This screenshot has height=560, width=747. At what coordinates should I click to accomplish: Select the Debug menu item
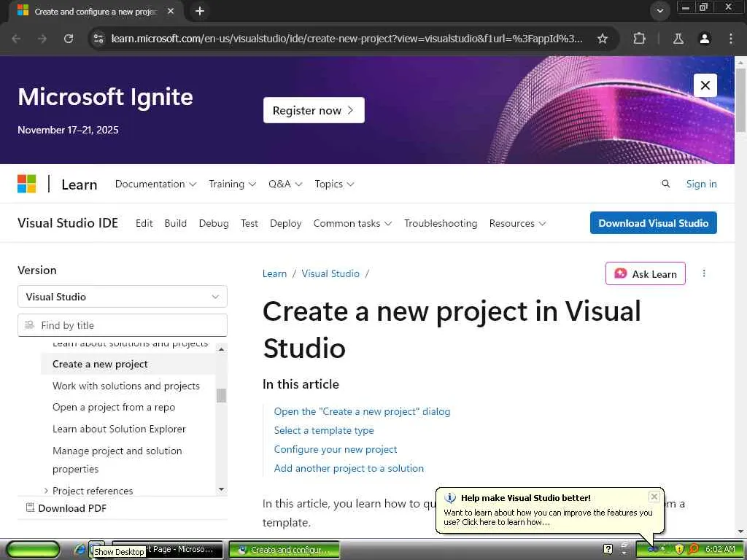click(214, 223)
